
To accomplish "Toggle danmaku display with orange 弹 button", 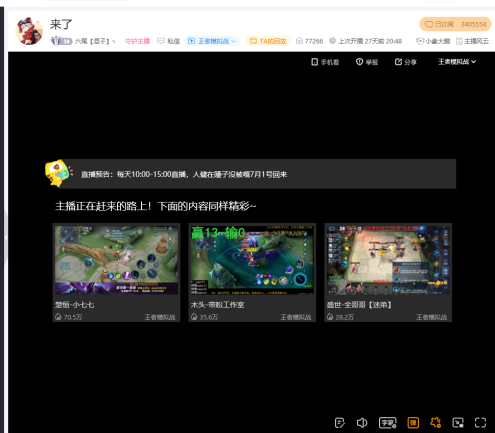I will pyautogui.click(x=413, y=423).
